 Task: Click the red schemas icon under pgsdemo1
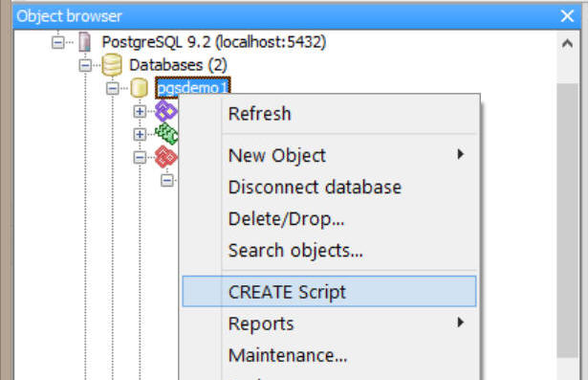coord(166,157)
